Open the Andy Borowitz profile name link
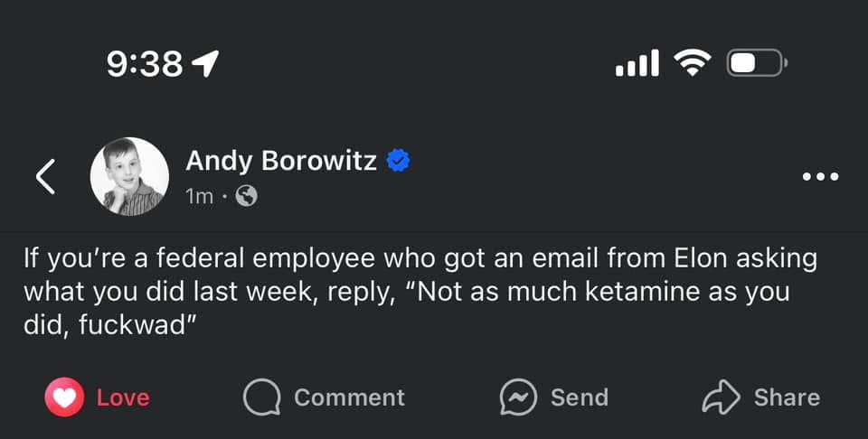 coord(280,161)
